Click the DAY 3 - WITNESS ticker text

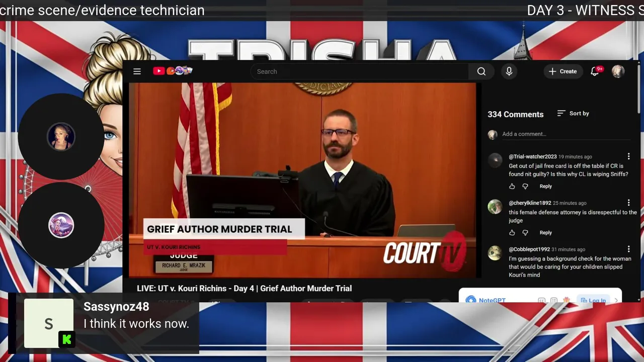pos(585,10)
